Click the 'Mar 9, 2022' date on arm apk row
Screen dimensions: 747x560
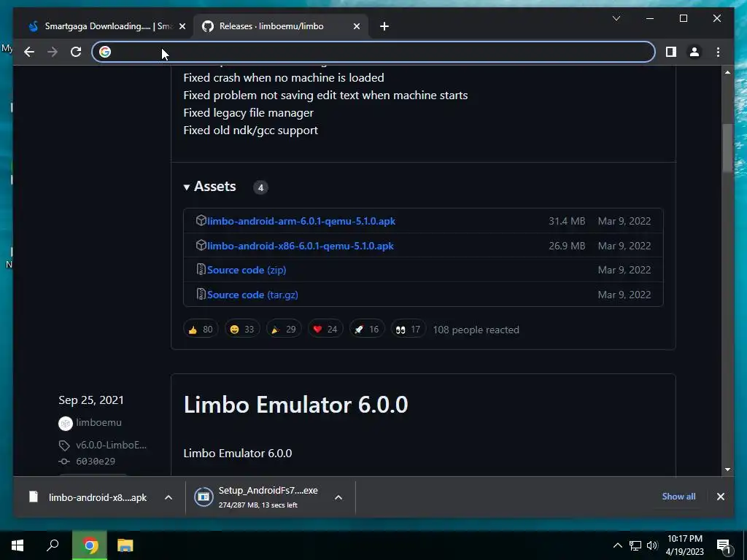tap(624, 221)
